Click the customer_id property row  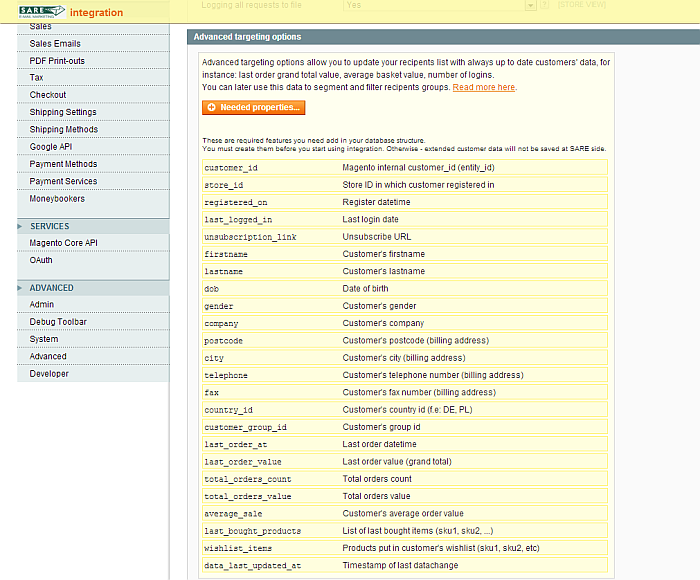pos(404,167)
